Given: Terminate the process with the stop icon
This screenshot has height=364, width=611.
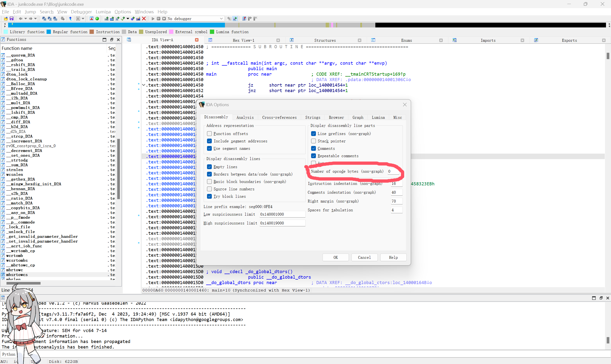Looking at the screenshot, I should (164, 19).
